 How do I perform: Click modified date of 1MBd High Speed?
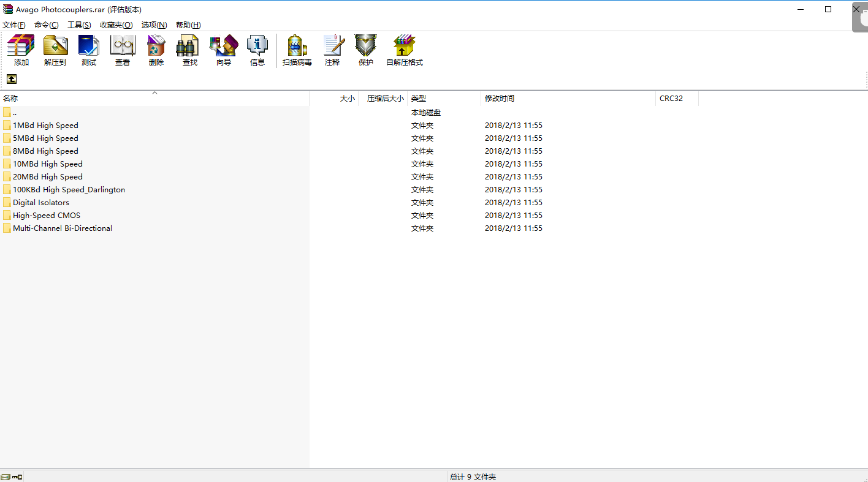coord(514,125)
